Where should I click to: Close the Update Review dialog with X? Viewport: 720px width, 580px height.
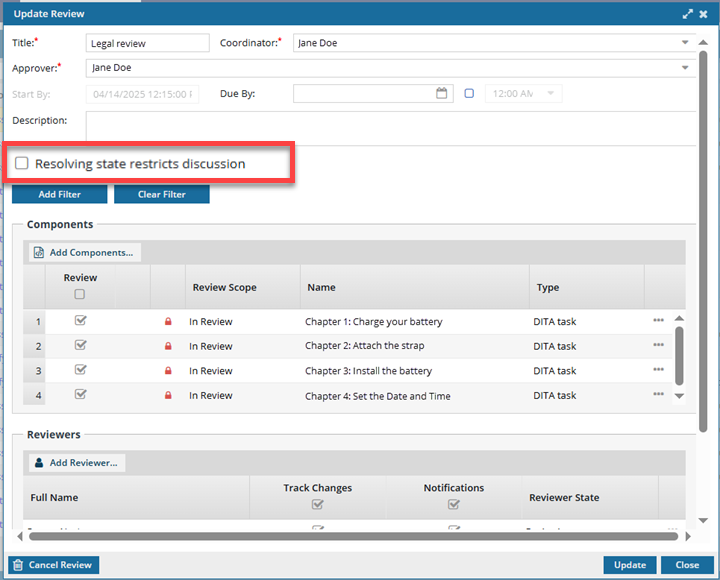[703, 14]
